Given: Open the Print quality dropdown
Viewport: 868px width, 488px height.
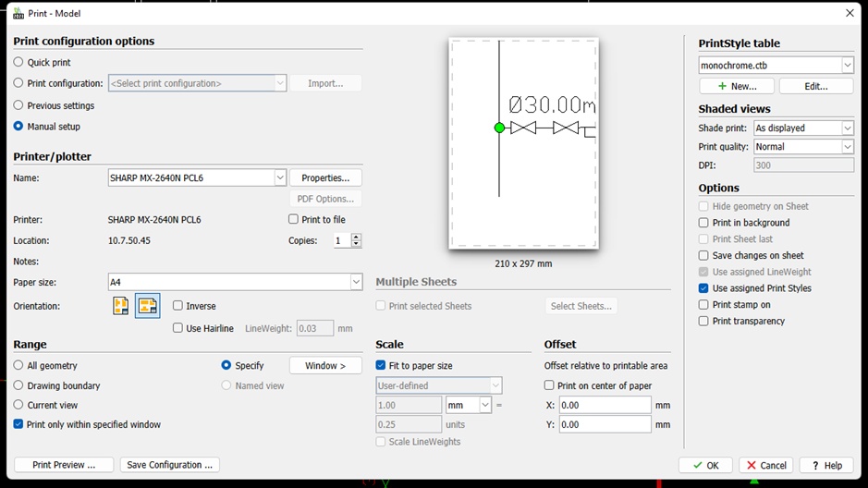Looking at the screenshot, I should pos(848,147).
